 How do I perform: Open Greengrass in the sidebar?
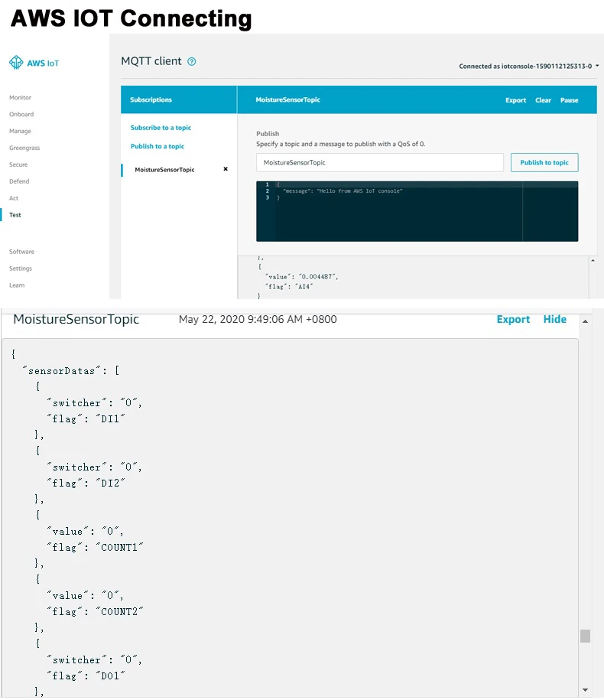(x=24, y=148)
